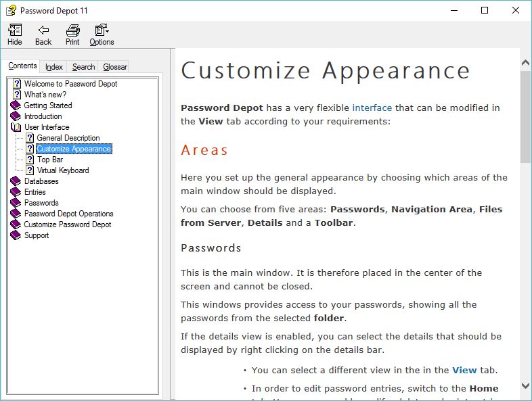Select the Introduction book entry
This screenshot has height=401, width=532.
pyautogui.click(x=43, y=116)
